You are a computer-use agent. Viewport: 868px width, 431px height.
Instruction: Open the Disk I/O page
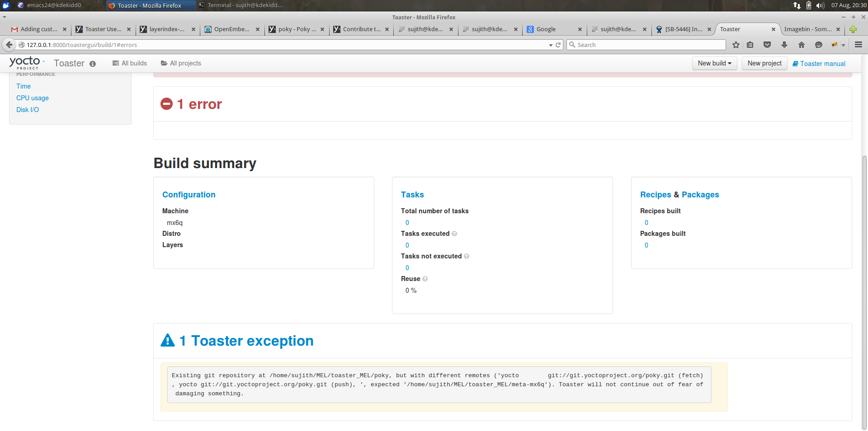(28, 110)
